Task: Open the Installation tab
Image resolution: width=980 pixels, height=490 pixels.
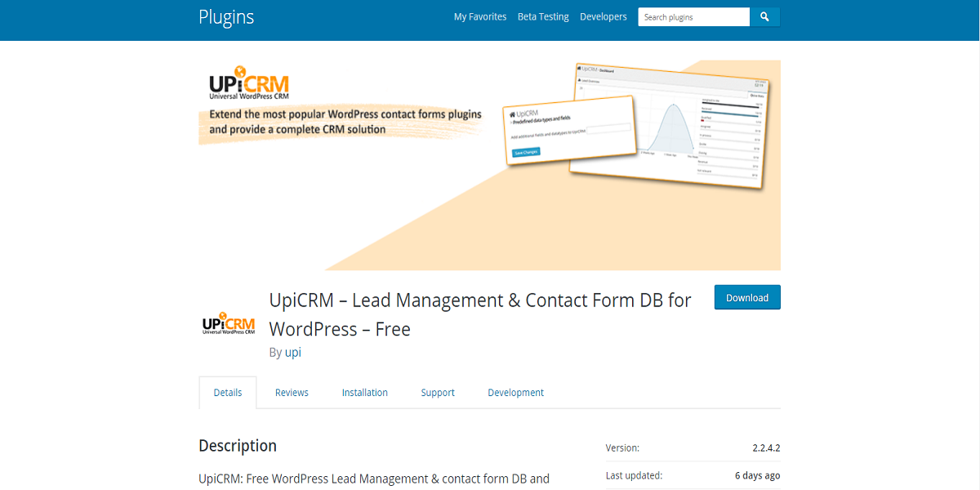Action: pos(365,393)
